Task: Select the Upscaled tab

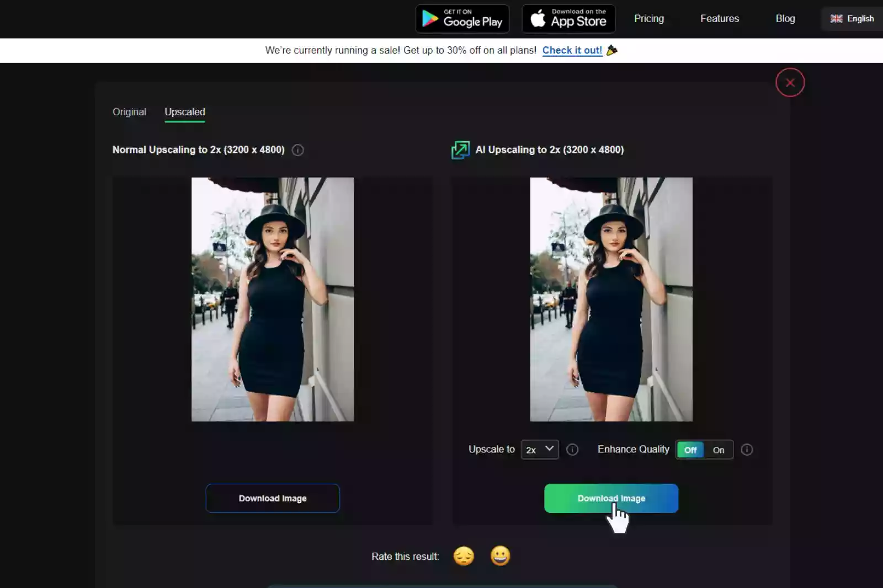Action: [185, 112]
